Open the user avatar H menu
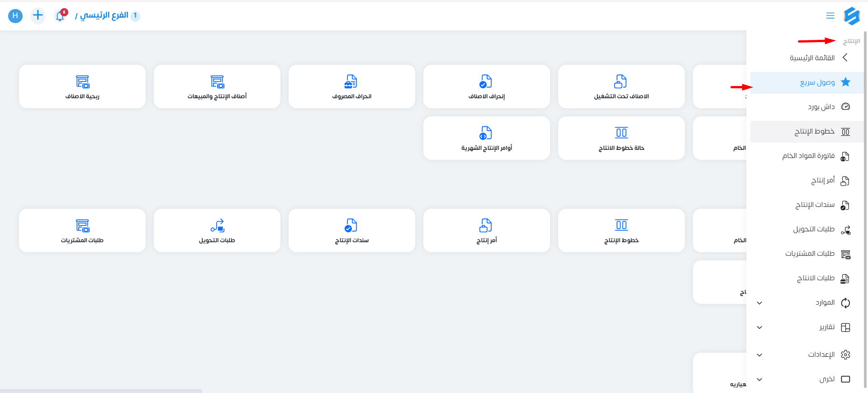 tap(15, 16)
